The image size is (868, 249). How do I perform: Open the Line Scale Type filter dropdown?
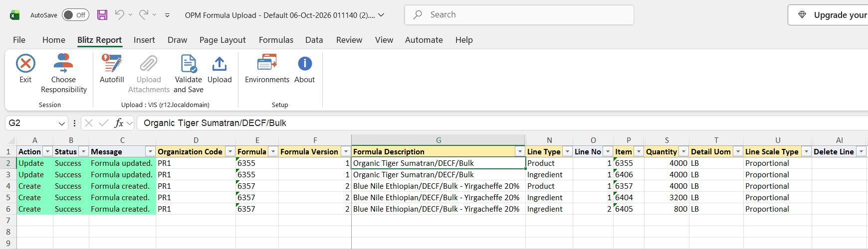pyautogui.click(x=806, y=151)
